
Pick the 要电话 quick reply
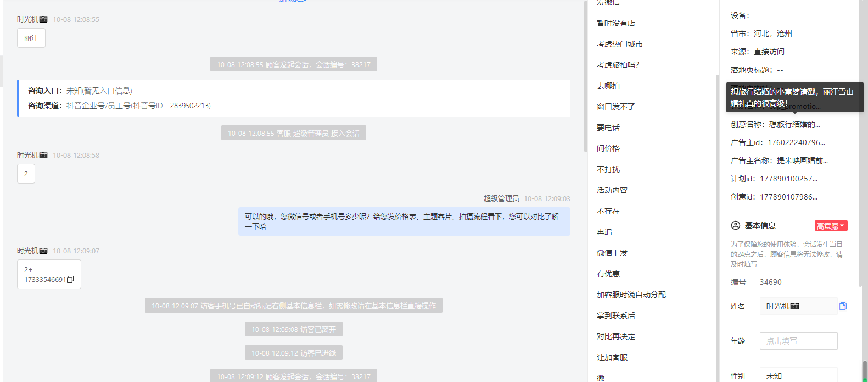pyautogui.click(x=608, y=128)
